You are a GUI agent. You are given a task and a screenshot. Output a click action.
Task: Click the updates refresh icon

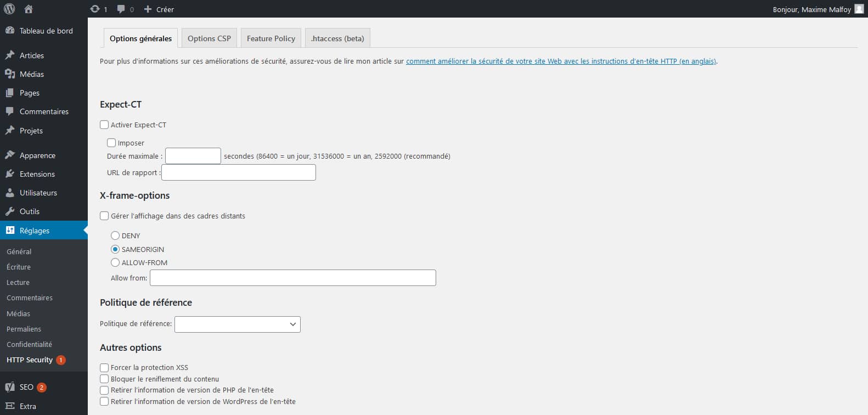point(95,9)
